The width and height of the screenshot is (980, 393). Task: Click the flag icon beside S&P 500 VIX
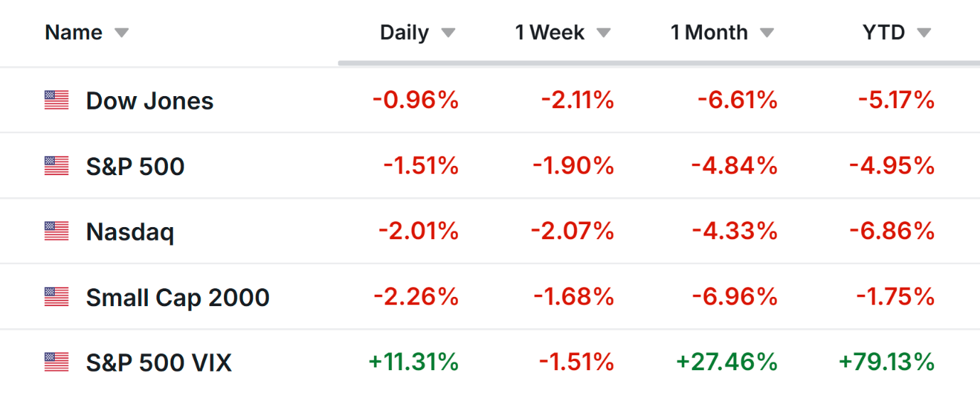pos(57,362)
